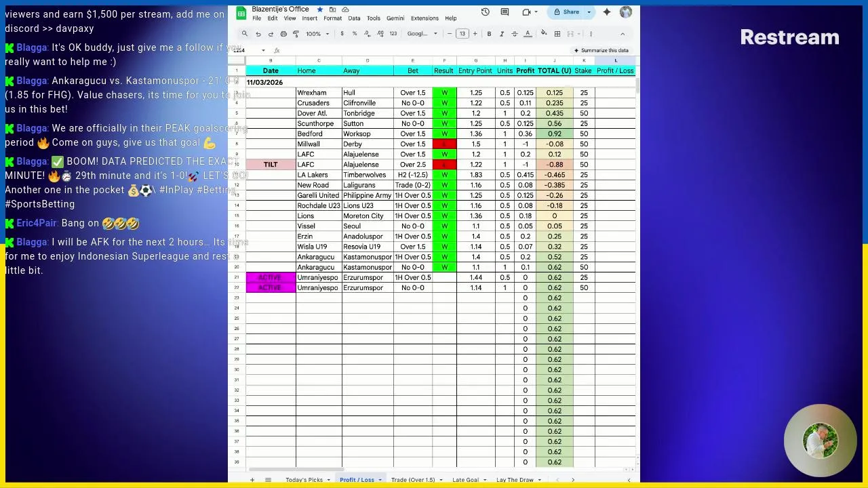Start a Meet call camera icon
Viewport: 868px width, 488px height.
pos(527,12)
